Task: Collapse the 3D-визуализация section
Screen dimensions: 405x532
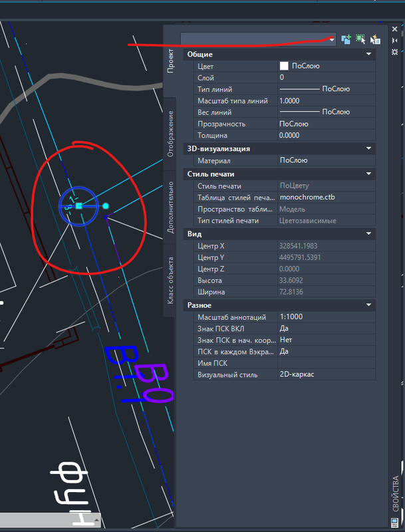Action: coord(368,148)
